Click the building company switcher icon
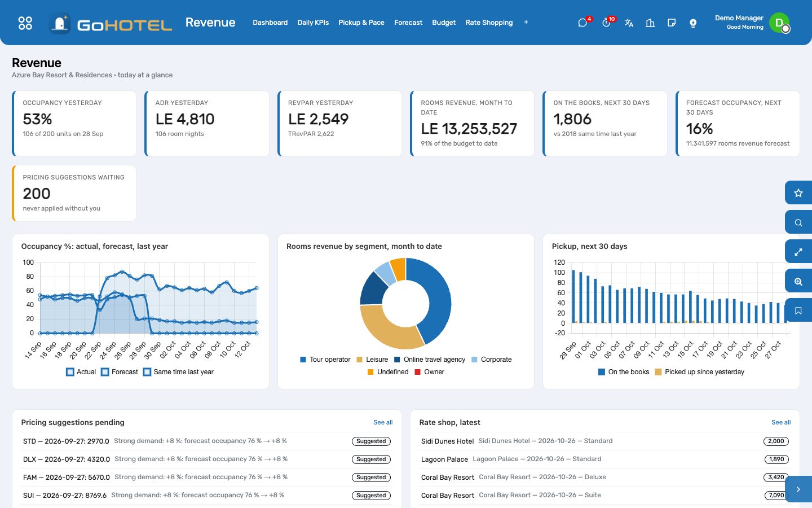This screenshot has height=508, width=812. click(650, 23)
